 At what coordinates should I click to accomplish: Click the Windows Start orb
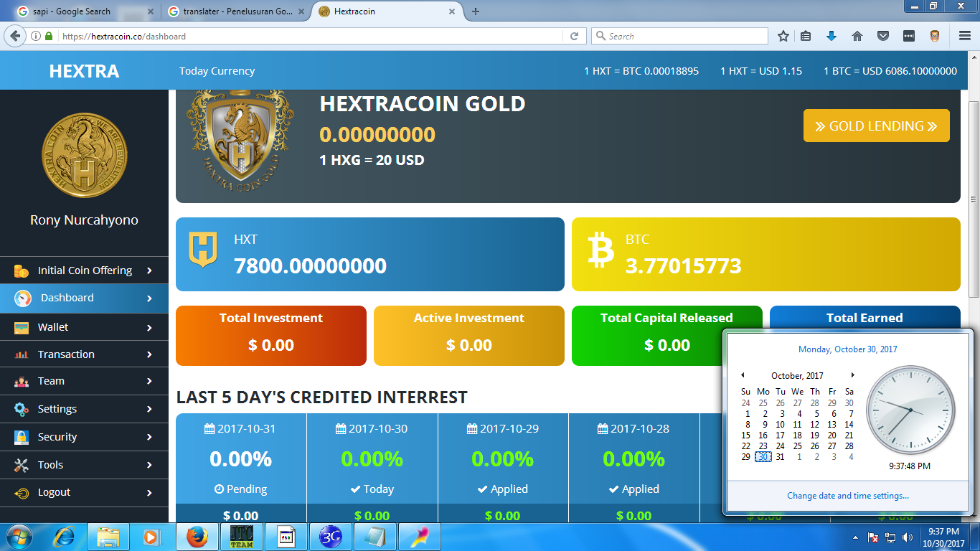click(19, 537)
